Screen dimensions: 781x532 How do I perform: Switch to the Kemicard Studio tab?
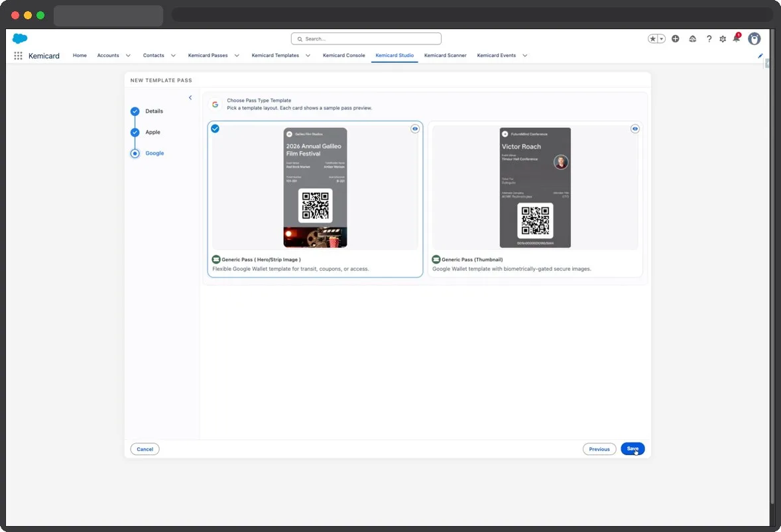tap(394, 55)
